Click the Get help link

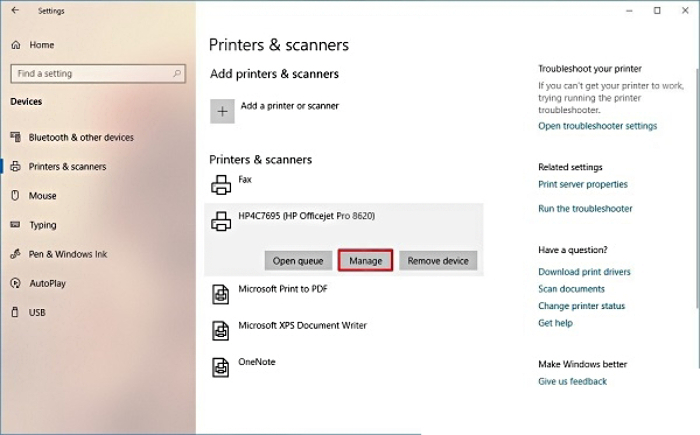tap(555, 323)
